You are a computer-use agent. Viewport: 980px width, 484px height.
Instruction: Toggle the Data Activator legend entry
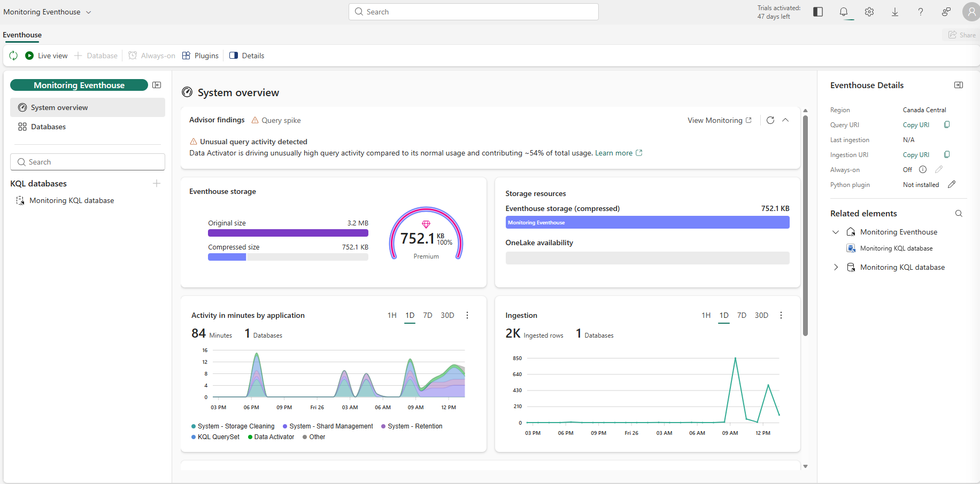click(x=271, y=437)
